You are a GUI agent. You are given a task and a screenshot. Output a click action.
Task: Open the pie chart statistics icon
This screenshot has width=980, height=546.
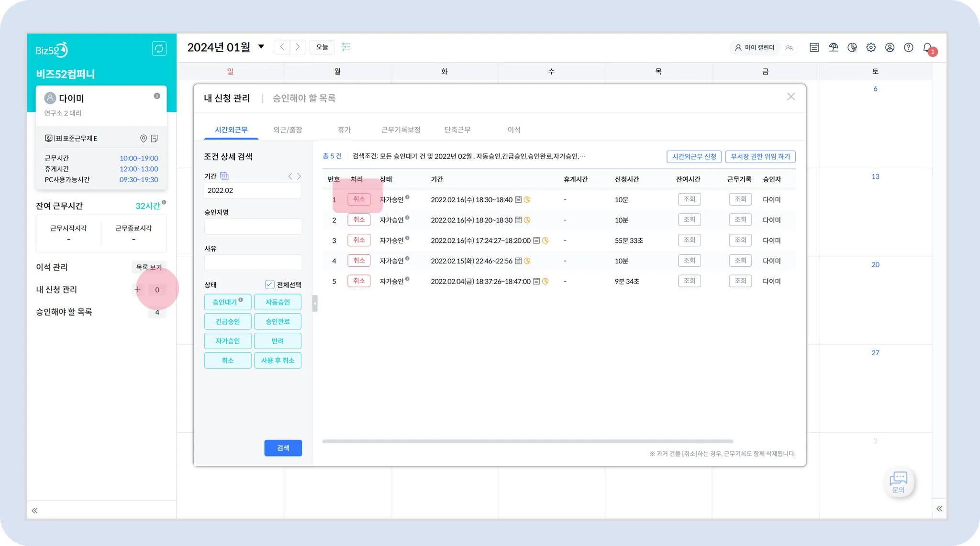click(852, 47)
